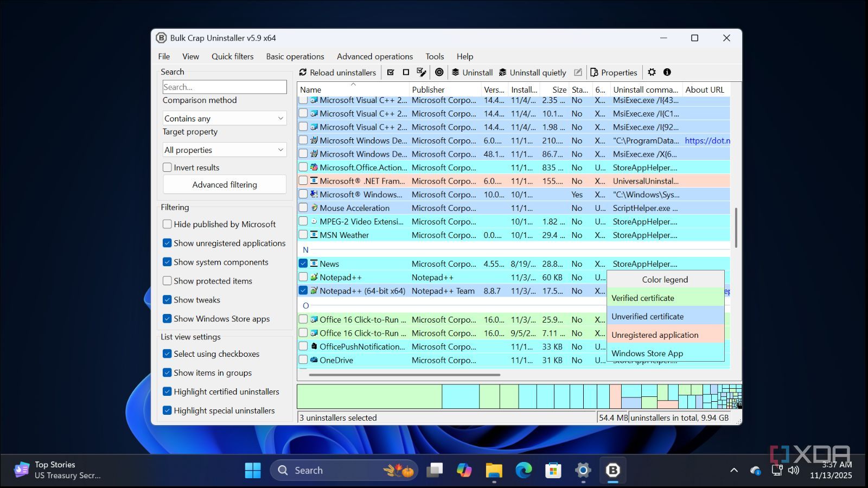Click the Uninstall toolbar button
The width and height of the screenshot is (868, 488).
point(472,72)
